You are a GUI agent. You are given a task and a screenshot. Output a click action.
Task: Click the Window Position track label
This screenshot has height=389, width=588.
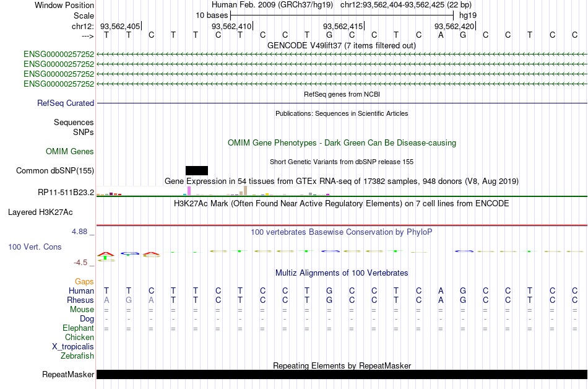64,5
